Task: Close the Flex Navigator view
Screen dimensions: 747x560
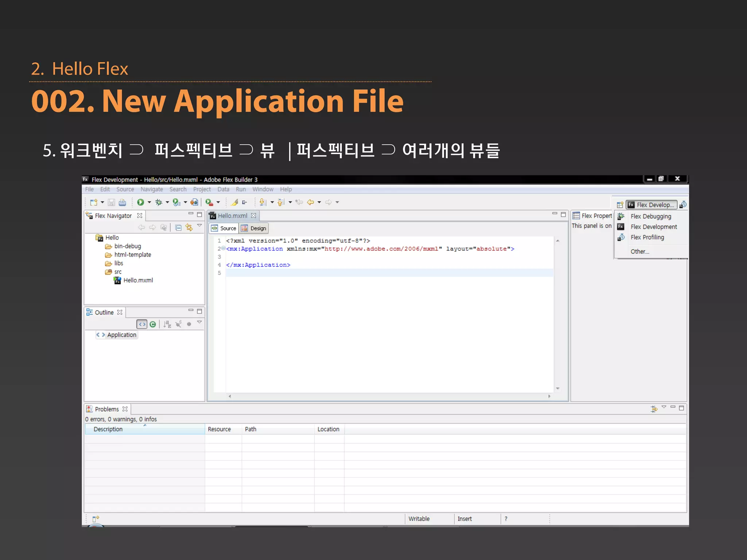Action: pyautogui.click(x=139, y=216)
